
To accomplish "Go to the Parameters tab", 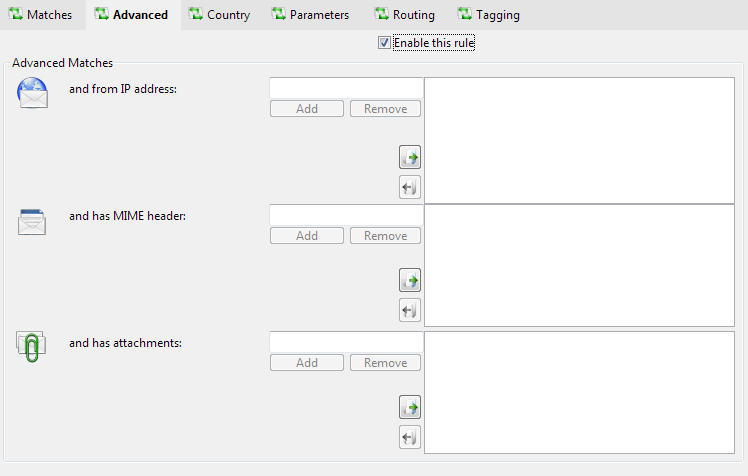I will pyautogui.click(x=310, y=15).
